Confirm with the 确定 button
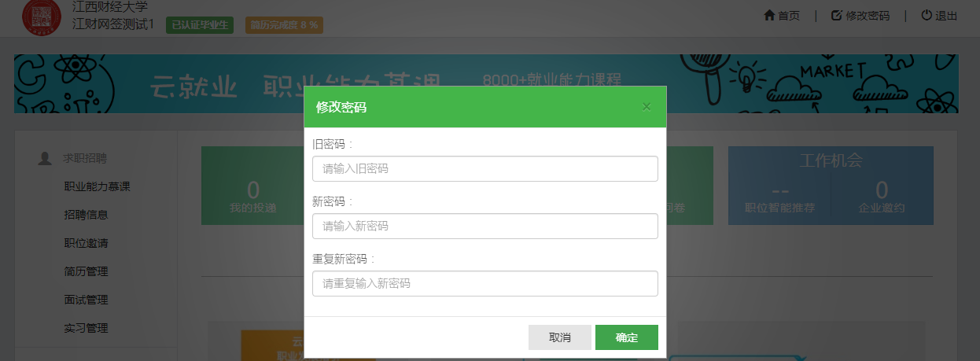This screenshot has height=361, width=980. point(626,337)
